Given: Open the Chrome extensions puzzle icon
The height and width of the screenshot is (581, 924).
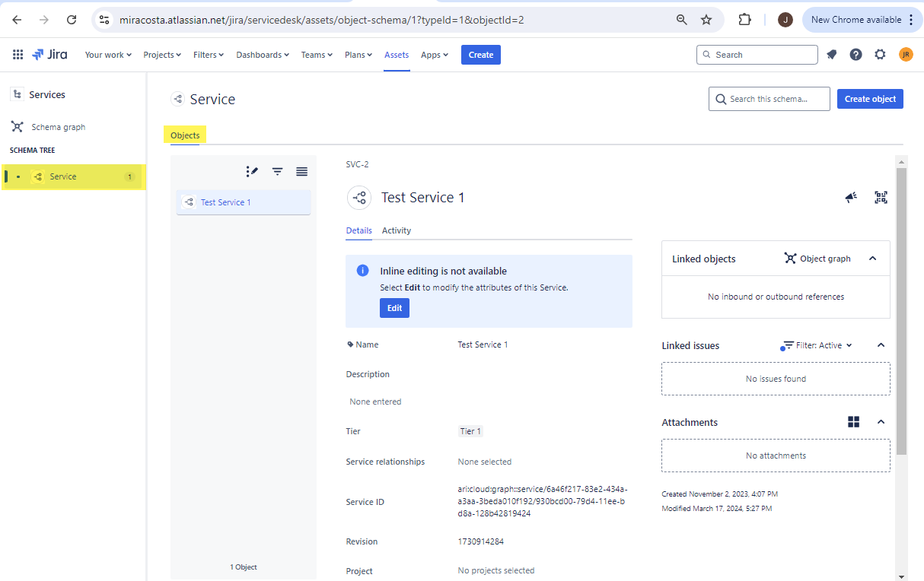Looking at the screenshot, I should (x=745, y=20).
